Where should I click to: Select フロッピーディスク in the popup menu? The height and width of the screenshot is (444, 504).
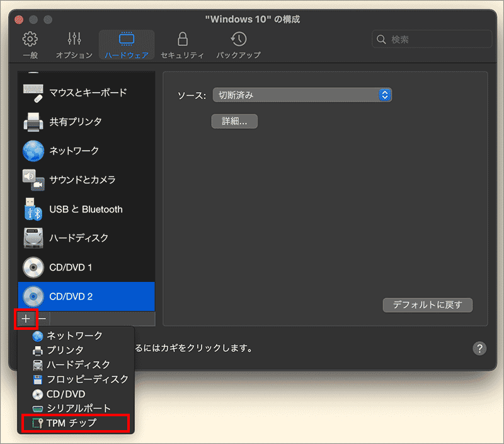tap(76, 379)
